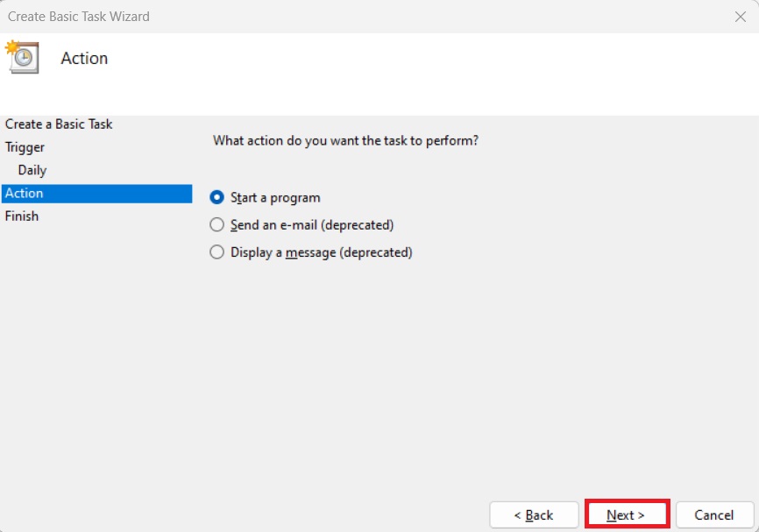Jump to the Daily sub-step
The height and width of the screenshot is (532, 759).
[32, 170]
